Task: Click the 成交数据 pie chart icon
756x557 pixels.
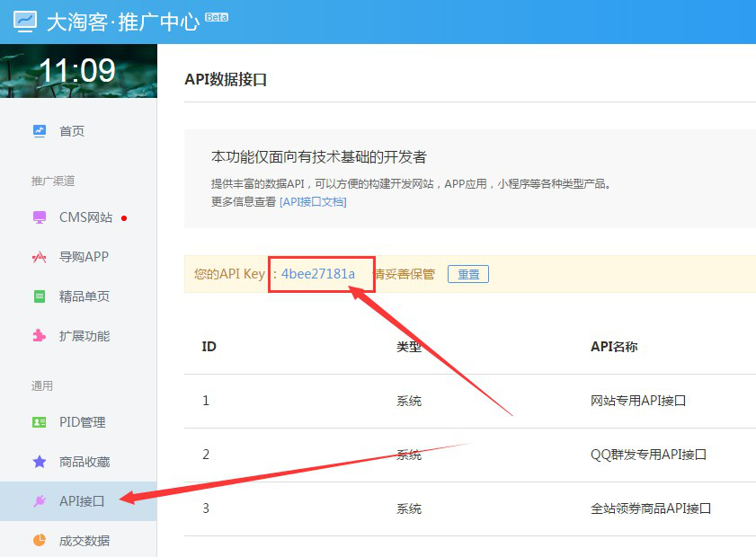Action: [40, 541]
